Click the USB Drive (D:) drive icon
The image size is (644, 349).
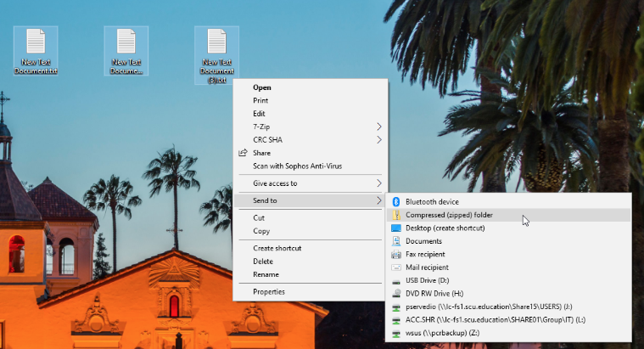[396, 281]
